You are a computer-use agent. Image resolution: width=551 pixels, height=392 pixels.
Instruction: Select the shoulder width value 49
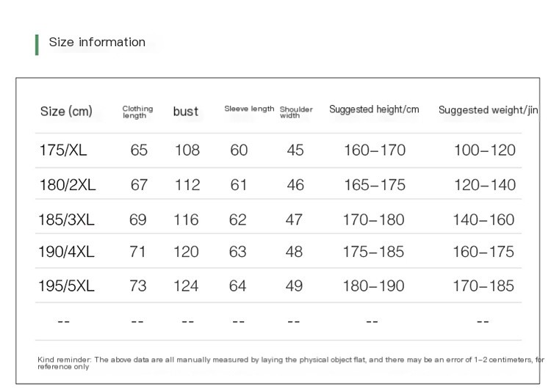[x=294, y=286]
